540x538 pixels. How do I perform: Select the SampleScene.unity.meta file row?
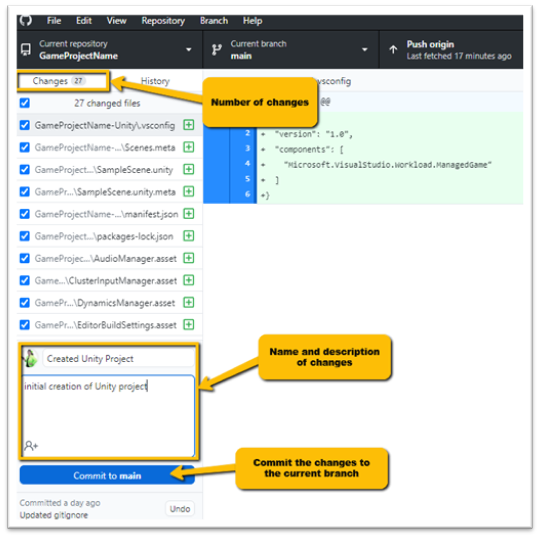tap(110, 192)
